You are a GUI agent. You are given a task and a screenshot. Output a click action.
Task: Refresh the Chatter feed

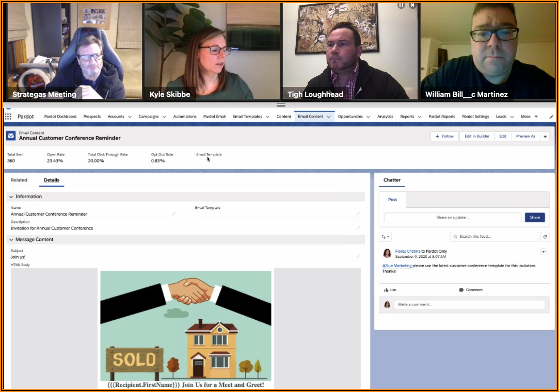(x=545, y=237)
